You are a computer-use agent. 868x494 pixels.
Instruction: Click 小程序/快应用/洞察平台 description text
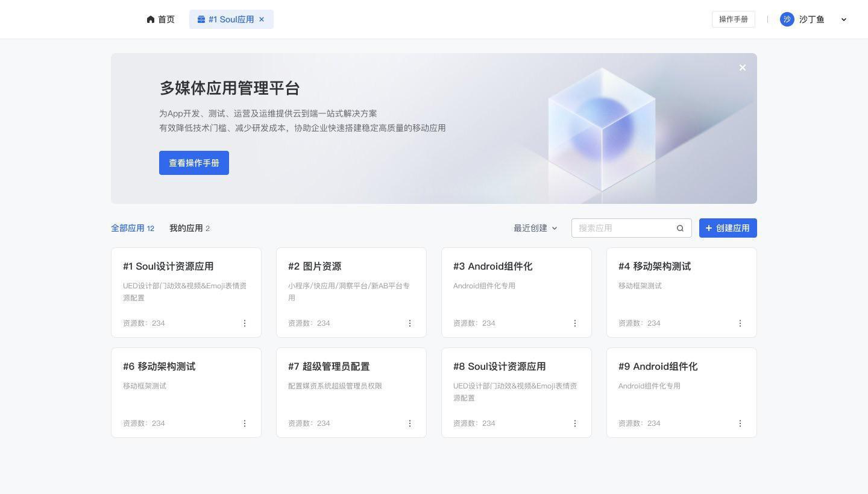click(x=349, y=292)
